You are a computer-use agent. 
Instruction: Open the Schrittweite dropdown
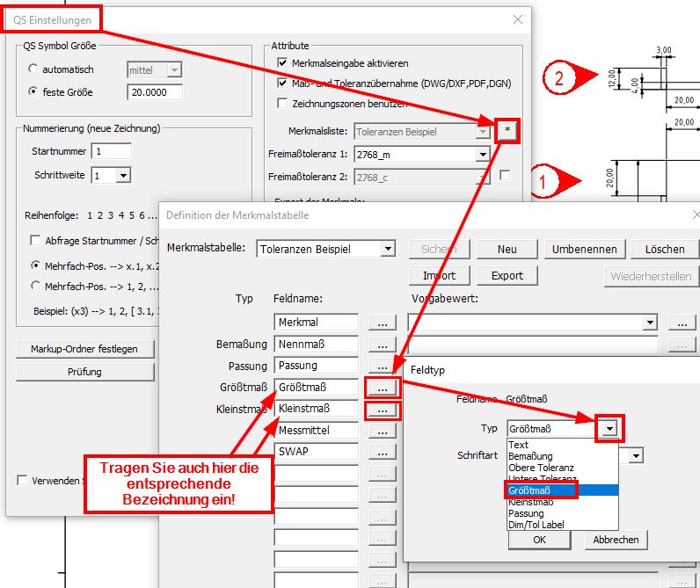coord(123,175)
